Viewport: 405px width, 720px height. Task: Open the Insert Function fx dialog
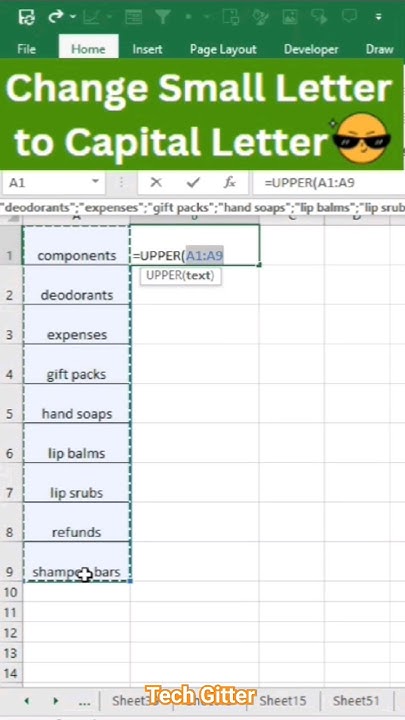pyautogui.click(x=230, y=182)
